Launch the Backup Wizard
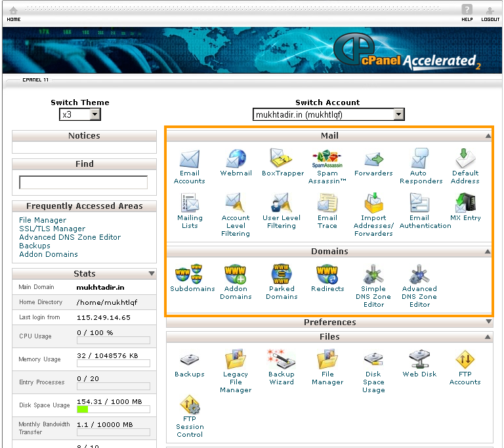 point(281,359)
